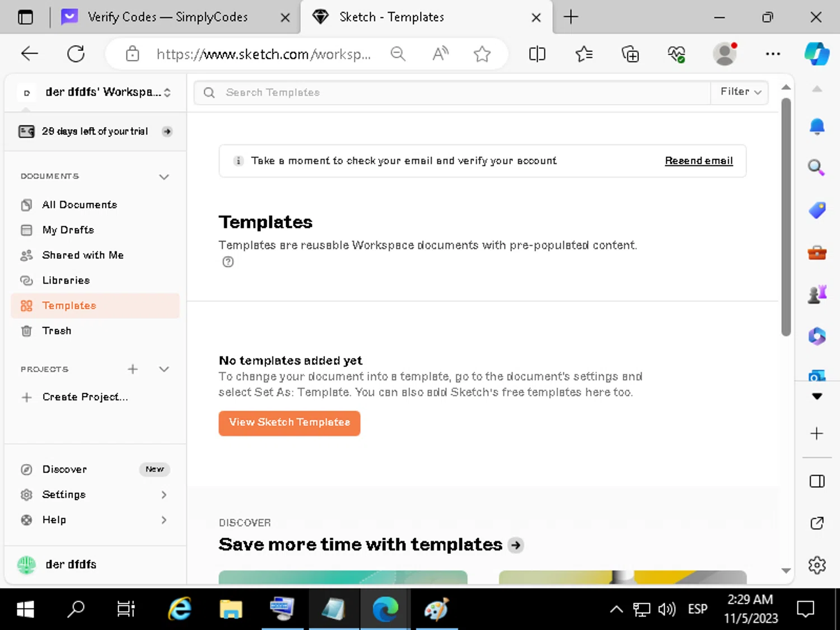Click the trial days arrow icon
The height and width of the screenshot is (630, 840).
click(167, 132)
